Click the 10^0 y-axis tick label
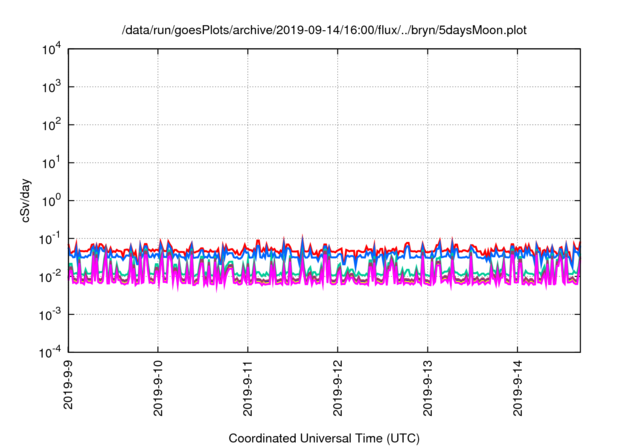 tap(50, 201)
